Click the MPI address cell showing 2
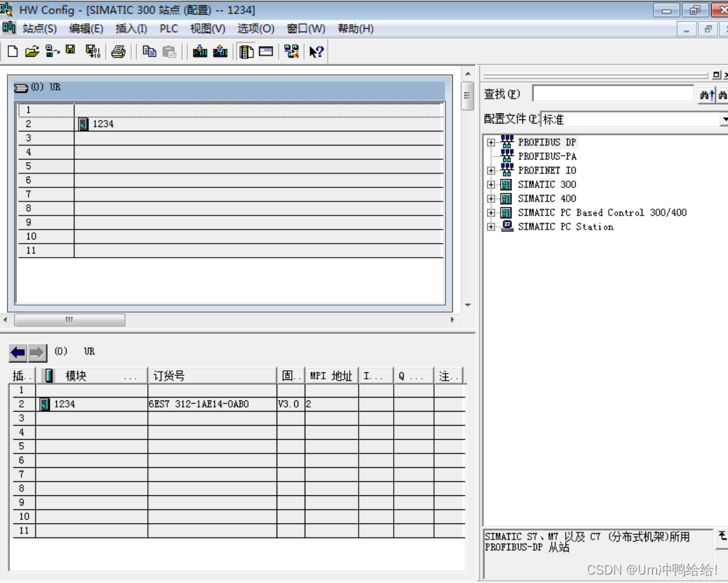 click(x=331, y=404)
